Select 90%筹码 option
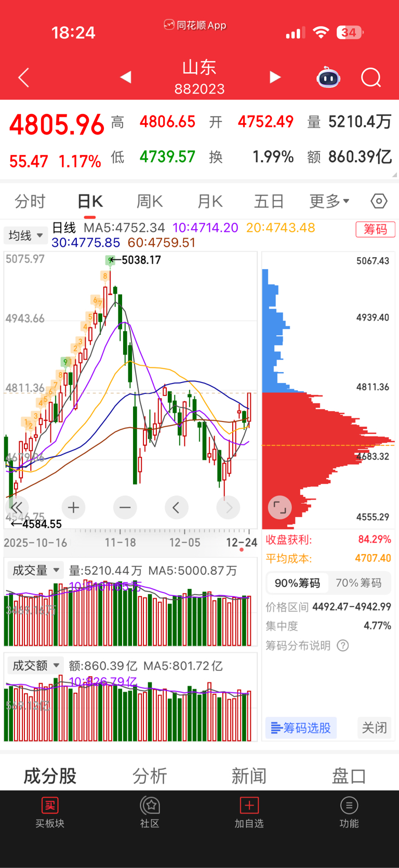The image size is (399, 868). pyautogui.click(x=298, y=583)
